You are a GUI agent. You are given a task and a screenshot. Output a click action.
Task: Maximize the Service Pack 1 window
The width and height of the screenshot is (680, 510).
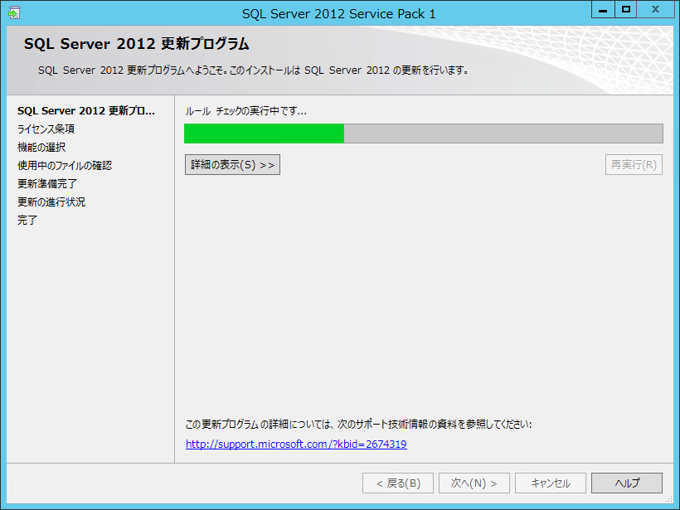click(626, 10)
